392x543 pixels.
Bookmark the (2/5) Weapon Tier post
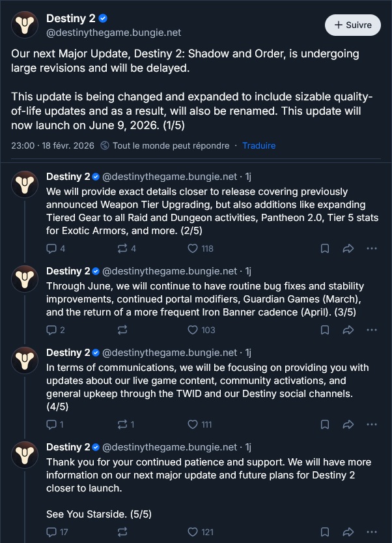325,248
